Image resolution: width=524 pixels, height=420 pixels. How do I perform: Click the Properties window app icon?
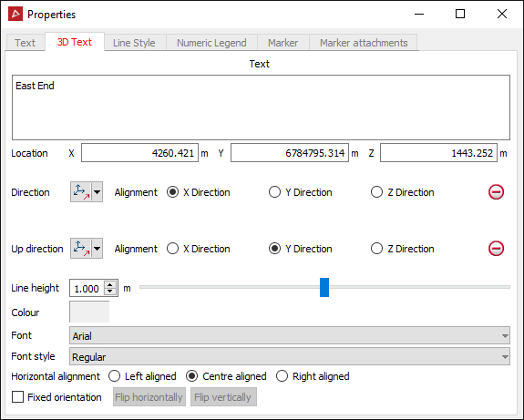15,14
